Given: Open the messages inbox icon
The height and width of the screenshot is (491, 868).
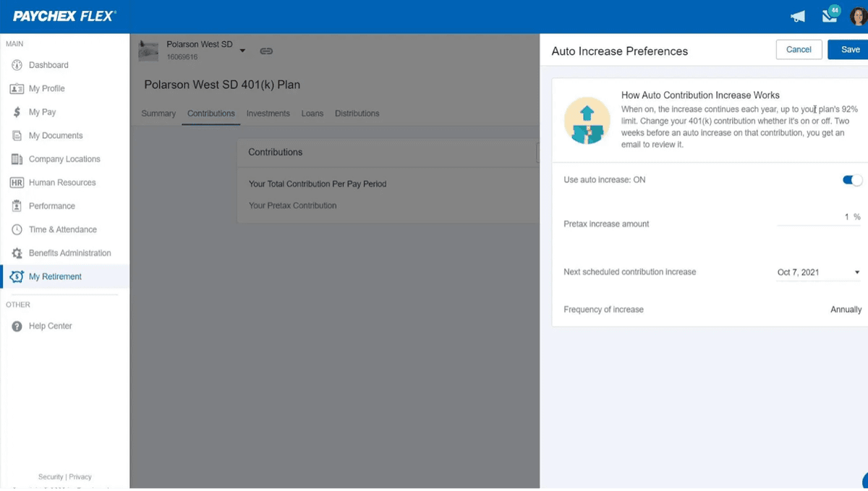Looking at the screenshot, I should [x=829, y=16].
